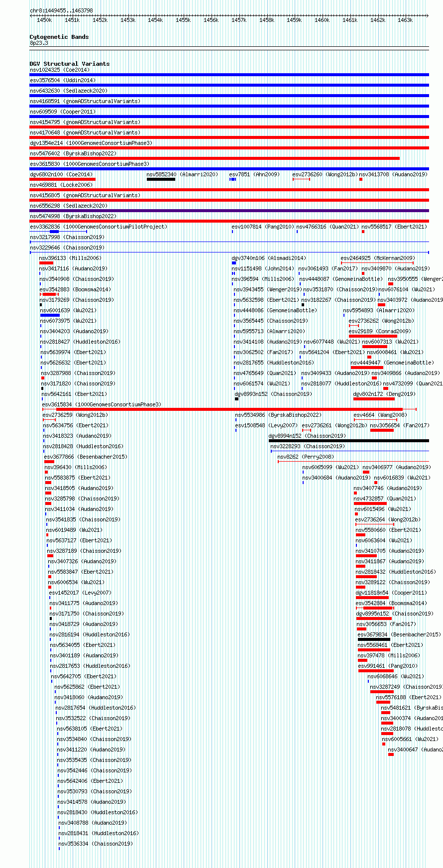The height and width of the screenshot is (868, 443).
Task: Select esv7851 (Ahn2009) variant label
Action: [x=254, y=174]
